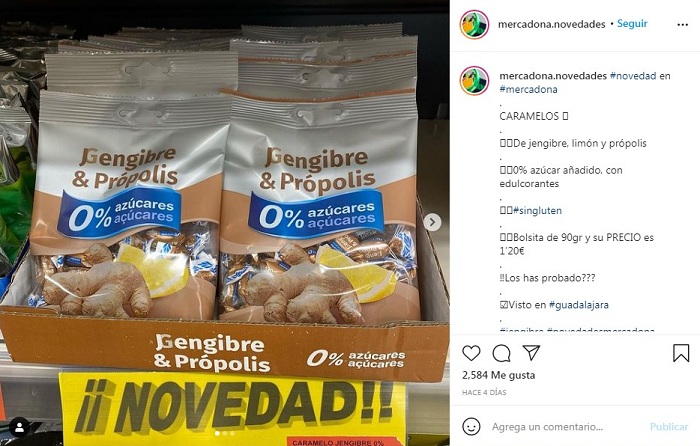Open the #singluten hashtag
The width and height of the screenshot is (700, 446).
coord(538,211)
